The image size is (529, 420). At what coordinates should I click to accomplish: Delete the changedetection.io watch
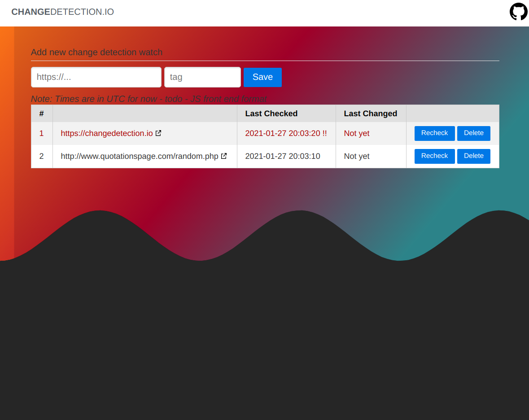click(x=473, y=133)
